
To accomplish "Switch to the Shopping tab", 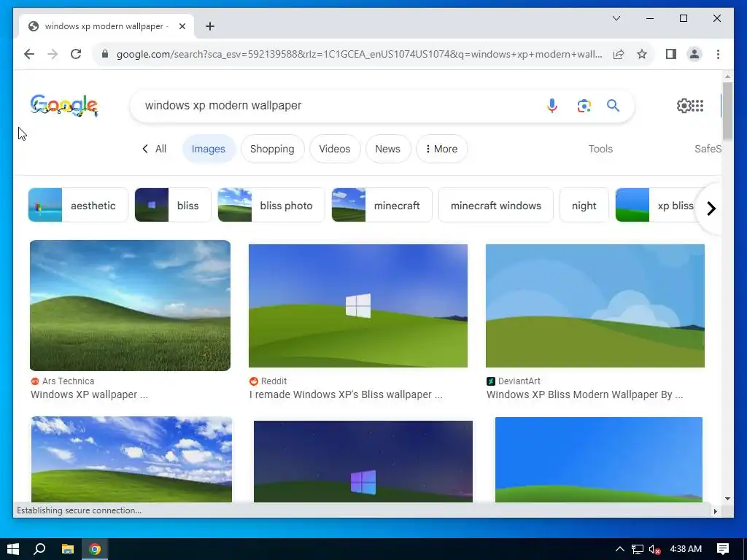I will (x=272, y=149).
